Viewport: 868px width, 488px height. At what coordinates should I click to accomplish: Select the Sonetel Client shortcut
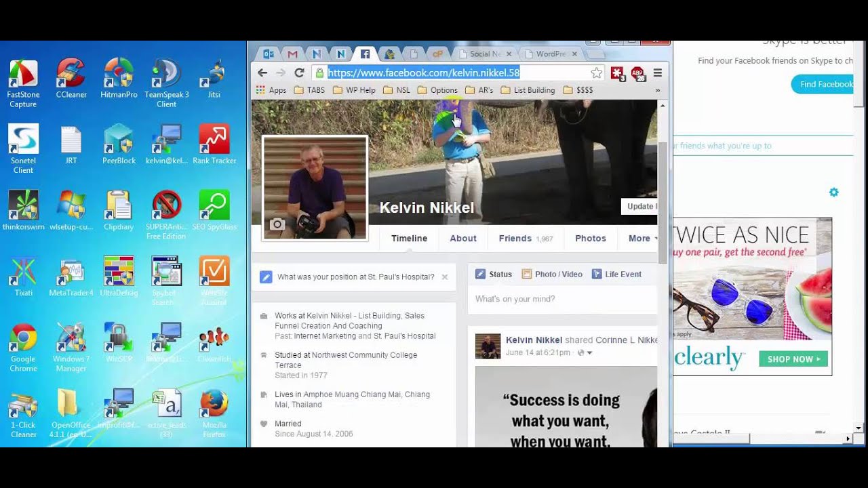[23, 149]
